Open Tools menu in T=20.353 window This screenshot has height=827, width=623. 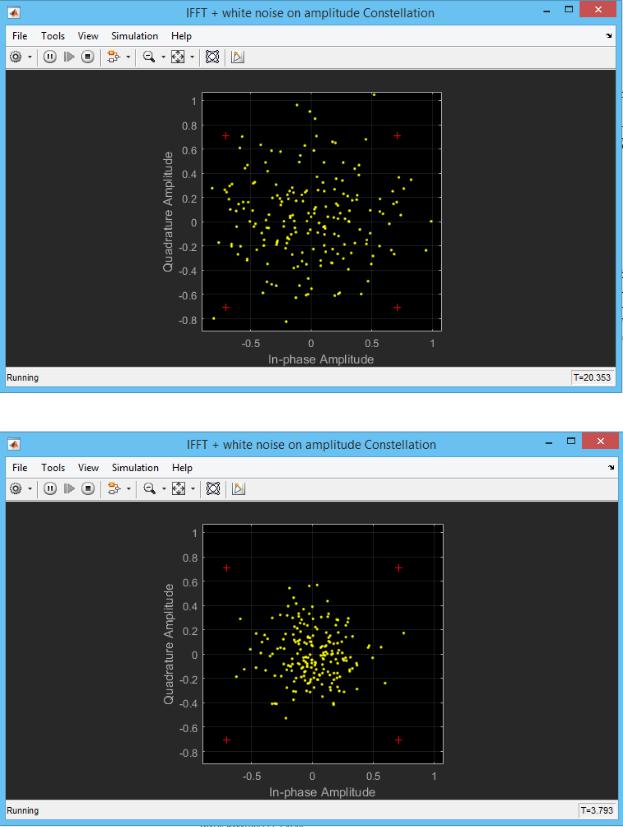[x=53, y=36]
